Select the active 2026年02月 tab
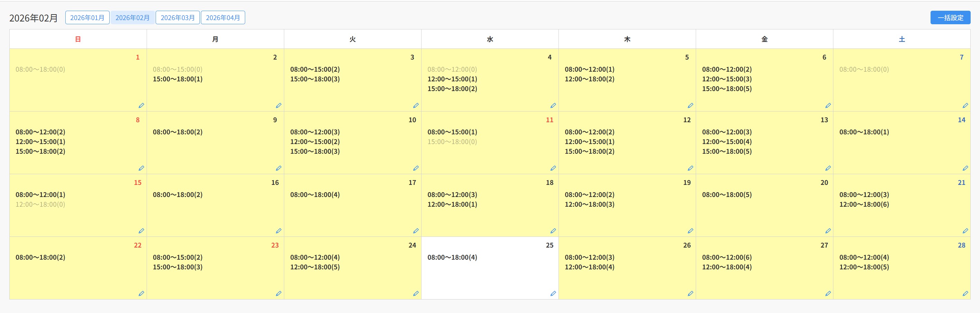The height and width of the screenshot is (313, 980). (132, 18)
